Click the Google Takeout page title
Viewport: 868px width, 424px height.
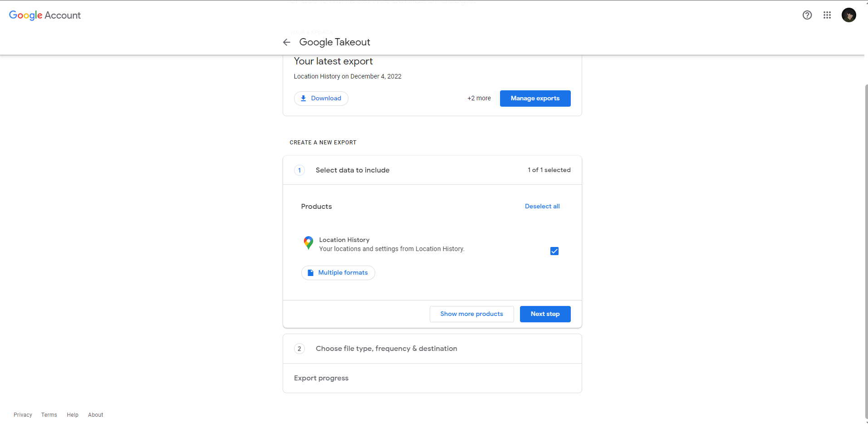(335, 42)
